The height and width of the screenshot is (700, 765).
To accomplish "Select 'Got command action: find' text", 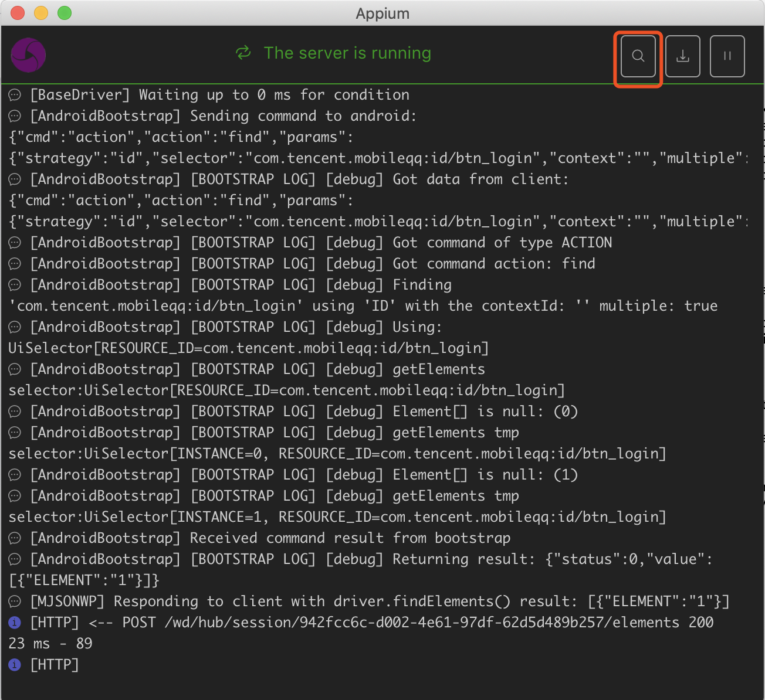I will coord(494,264).
